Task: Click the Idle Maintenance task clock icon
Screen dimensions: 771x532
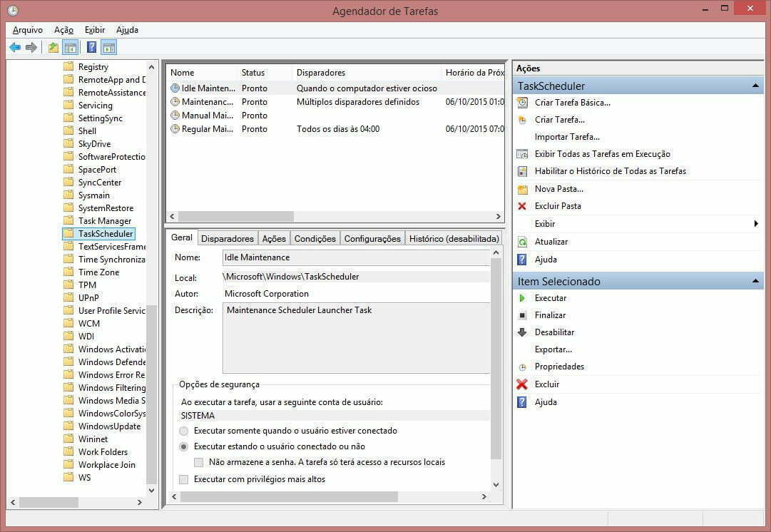Action: [175, 88]
